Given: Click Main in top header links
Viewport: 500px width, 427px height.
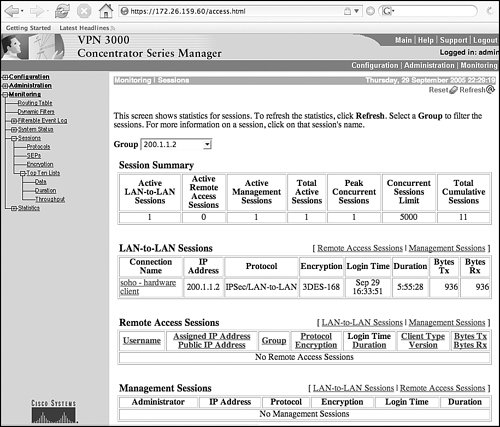Looking at the screenshot, I should click(403, 40).
